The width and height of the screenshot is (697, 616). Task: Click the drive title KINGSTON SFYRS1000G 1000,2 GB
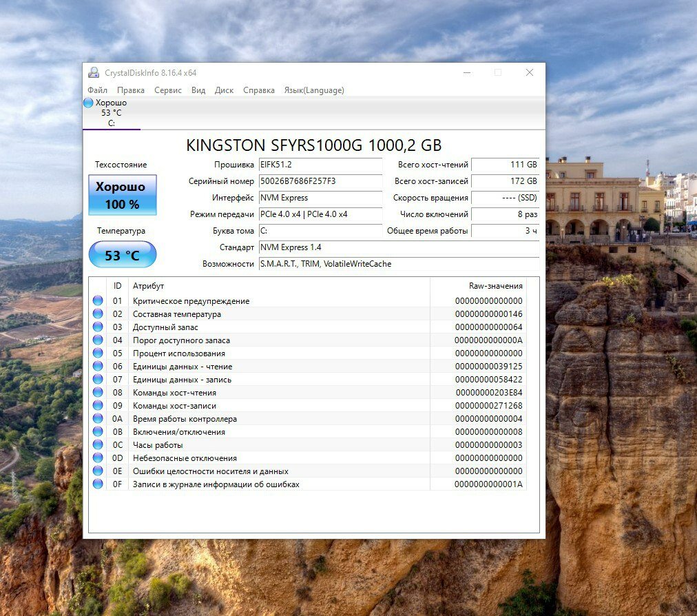tap(314, 145)
